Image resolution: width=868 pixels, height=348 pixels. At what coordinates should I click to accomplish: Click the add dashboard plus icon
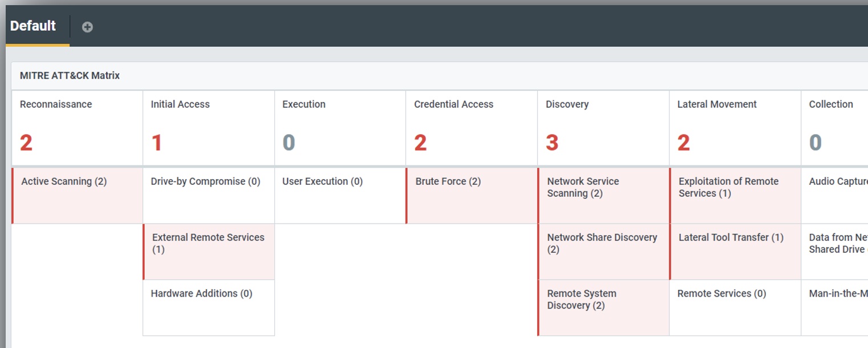pyautogui.click(x=87, y=27)
